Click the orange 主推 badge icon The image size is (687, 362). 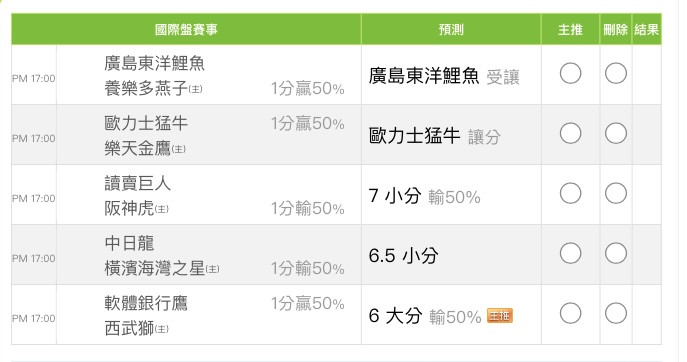[500, 316]
